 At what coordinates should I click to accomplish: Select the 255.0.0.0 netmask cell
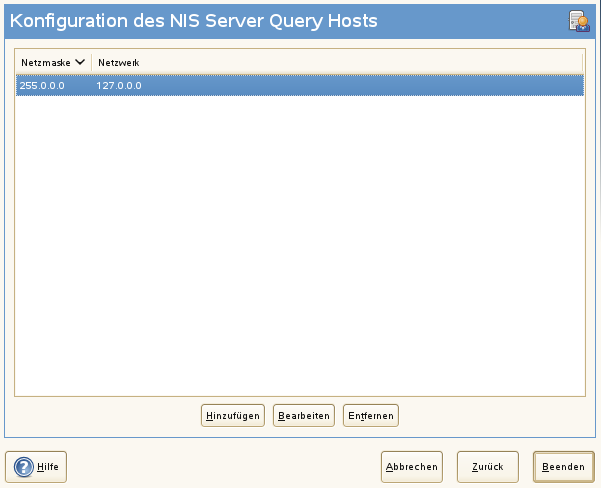click(42, 86)
